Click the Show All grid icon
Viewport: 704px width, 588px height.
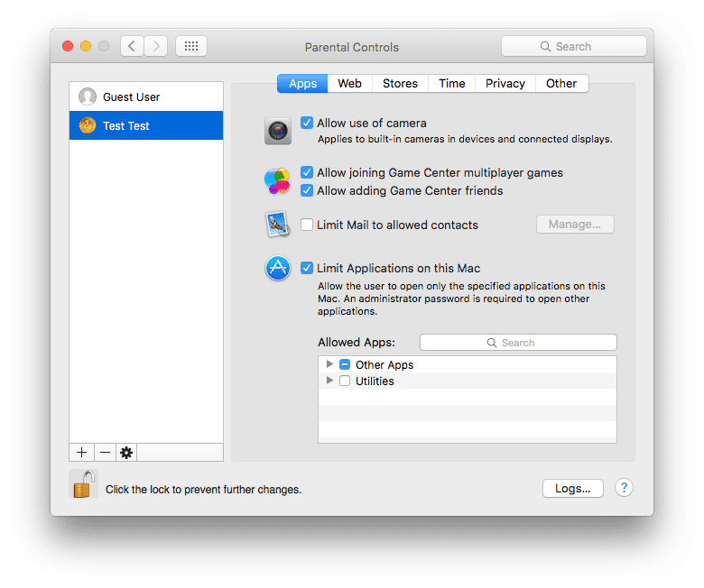click(x=191, y=46)
